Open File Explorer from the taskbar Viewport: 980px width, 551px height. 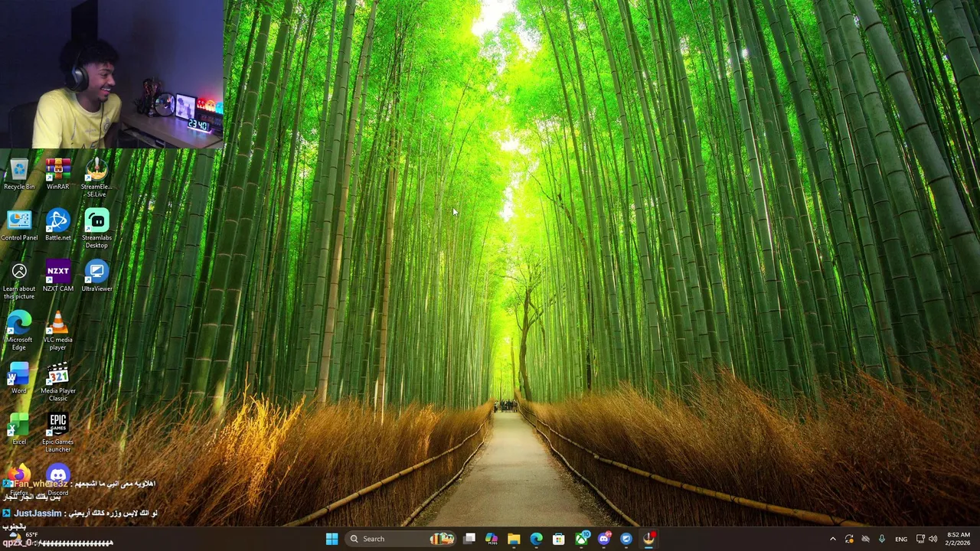click(x=514, y=539)
